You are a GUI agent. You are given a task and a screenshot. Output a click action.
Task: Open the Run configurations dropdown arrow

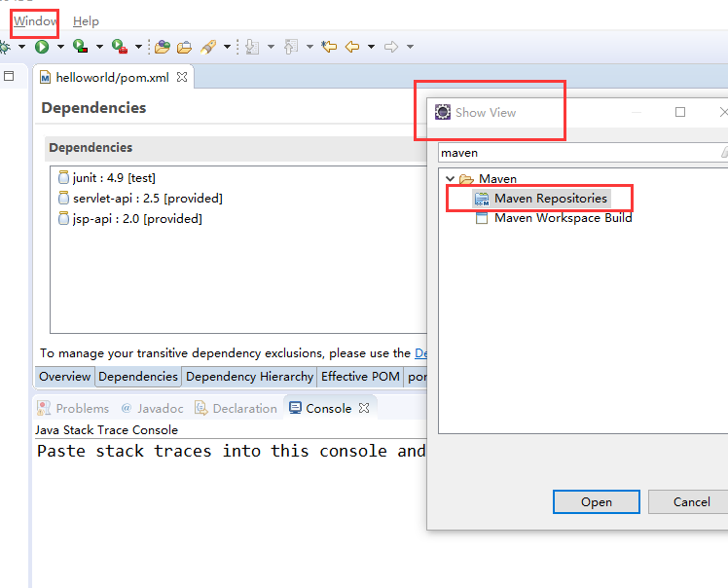coord(60,47)
